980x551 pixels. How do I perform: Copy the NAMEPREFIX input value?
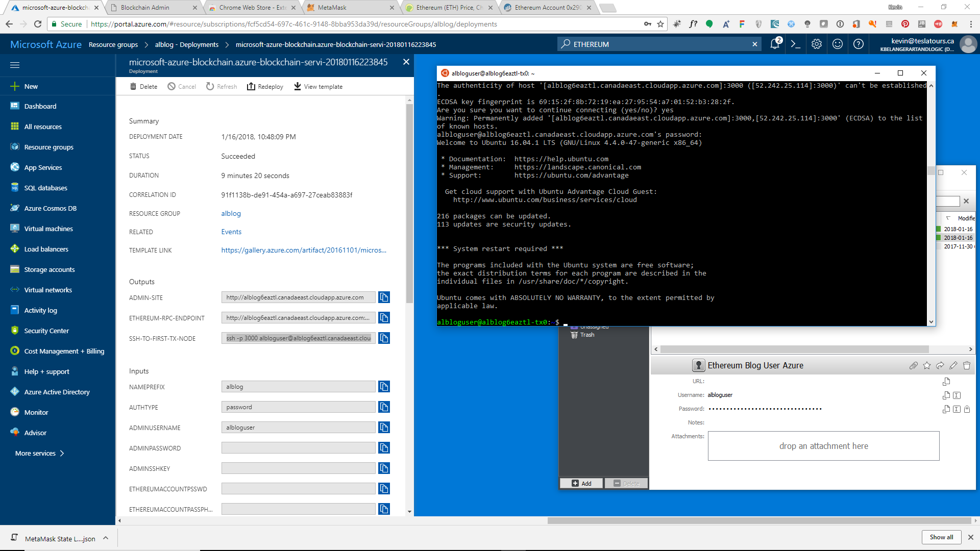pos(384,386)
